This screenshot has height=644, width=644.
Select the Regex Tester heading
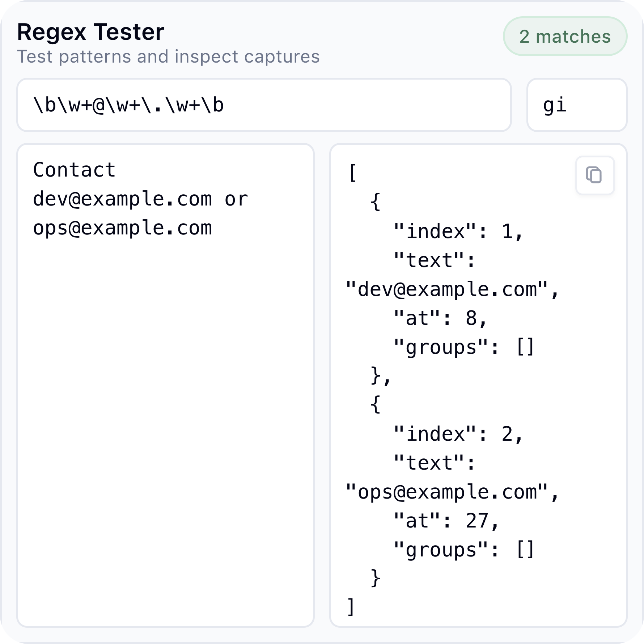91,32
